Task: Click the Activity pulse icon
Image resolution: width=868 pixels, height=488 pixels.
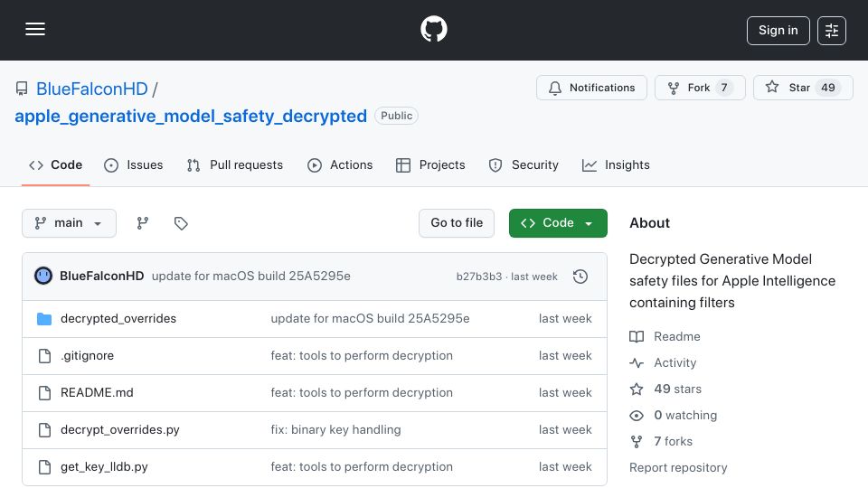Action: coord(637,363)
